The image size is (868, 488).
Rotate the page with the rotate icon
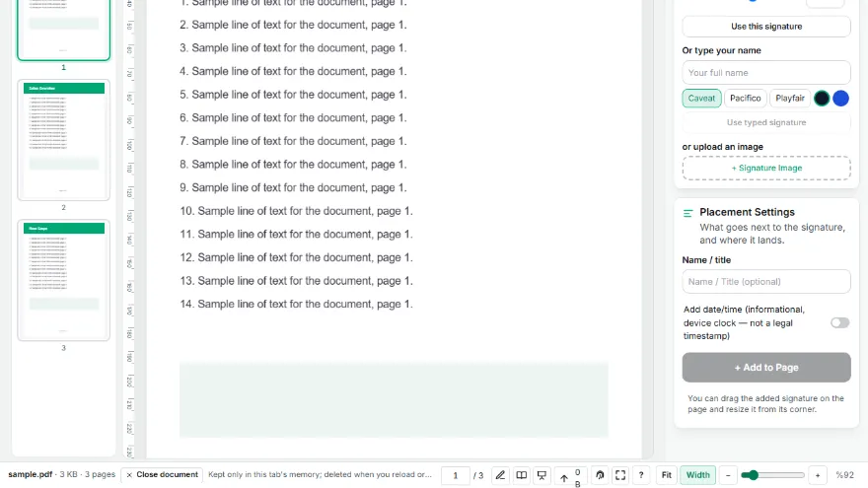click(600, 475)
